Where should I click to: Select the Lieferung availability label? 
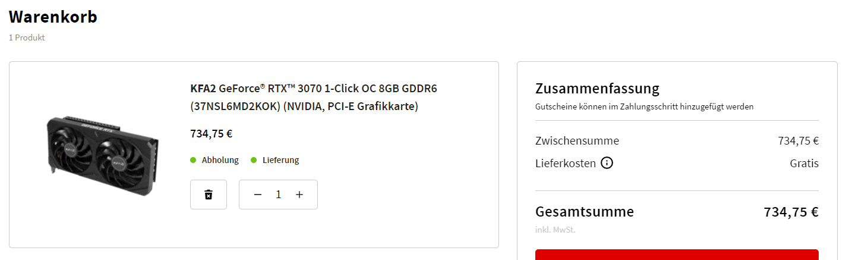tap(281, 160)
